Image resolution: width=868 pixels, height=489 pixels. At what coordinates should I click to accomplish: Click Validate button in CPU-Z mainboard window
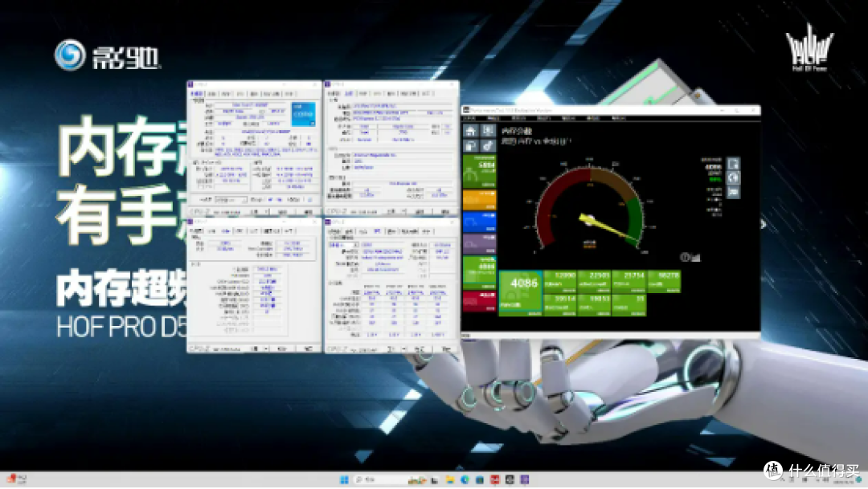click(x=420, y=212)
